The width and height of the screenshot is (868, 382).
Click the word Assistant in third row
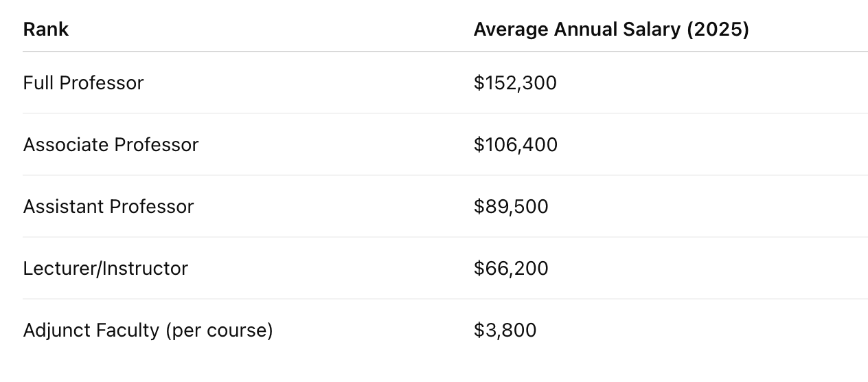(x=64, y=207)
